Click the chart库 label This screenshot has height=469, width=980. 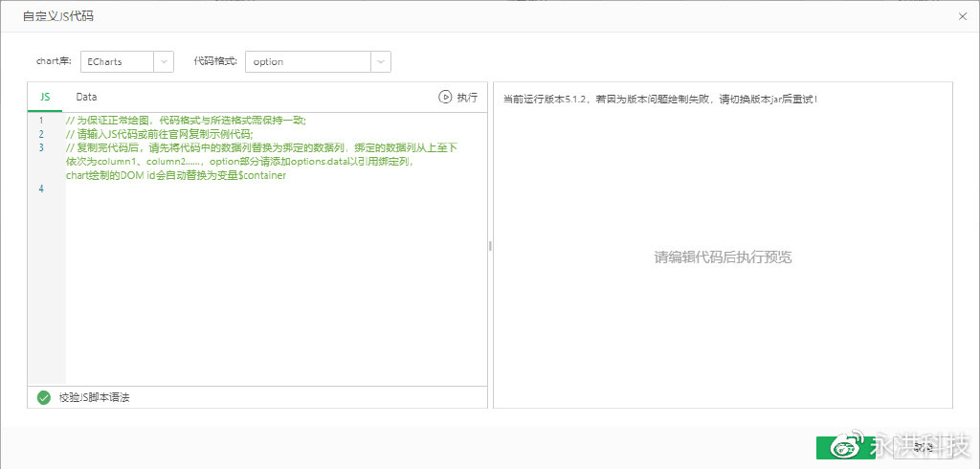(54, 61)
